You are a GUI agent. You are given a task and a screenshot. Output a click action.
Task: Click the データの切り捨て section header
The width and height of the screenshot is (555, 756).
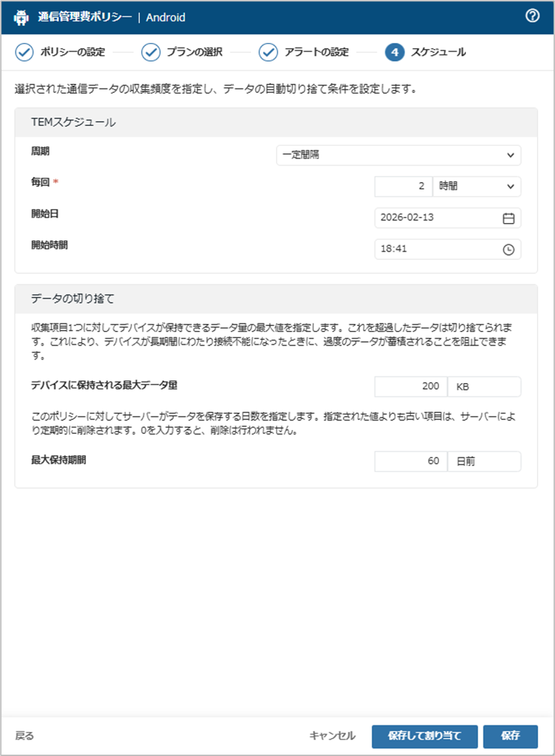[x=276, y=299]
